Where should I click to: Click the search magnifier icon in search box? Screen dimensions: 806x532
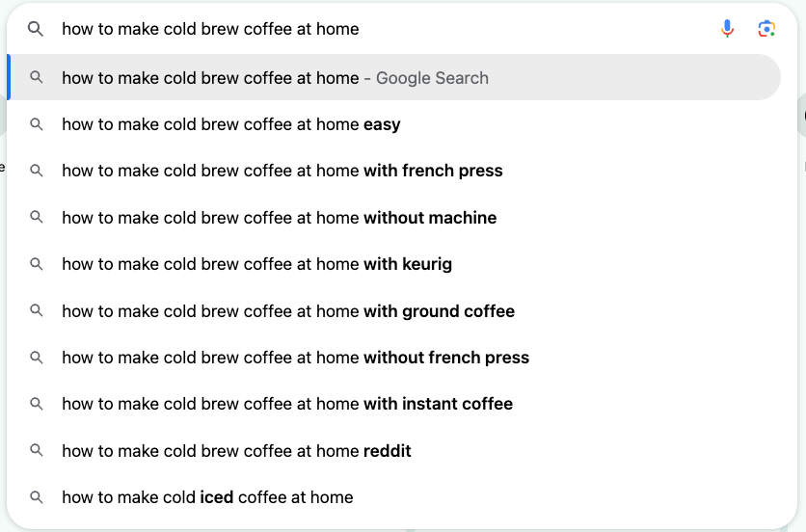point(36,29)
